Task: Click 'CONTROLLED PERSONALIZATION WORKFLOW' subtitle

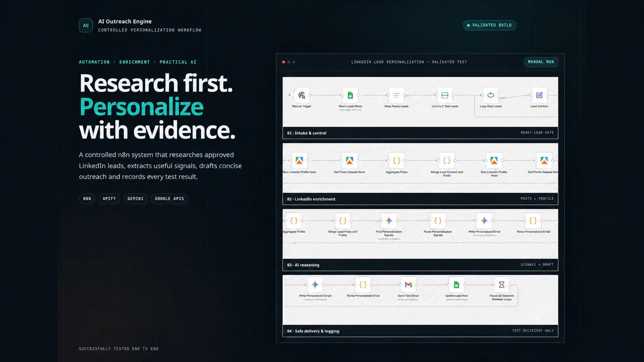Action: 150,30
